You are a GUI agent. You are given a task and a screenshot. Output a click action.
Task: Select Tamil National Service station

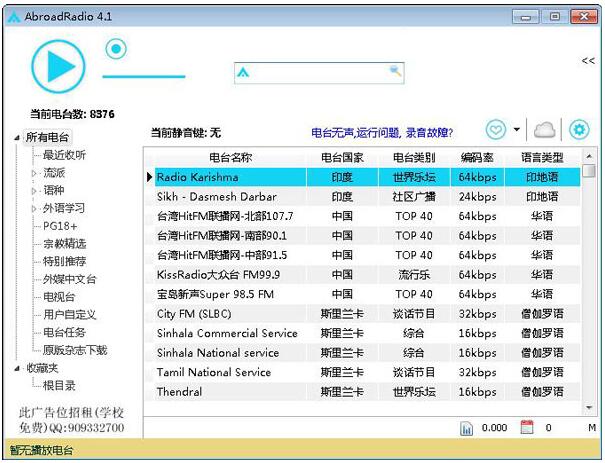[x=367, y=372]
